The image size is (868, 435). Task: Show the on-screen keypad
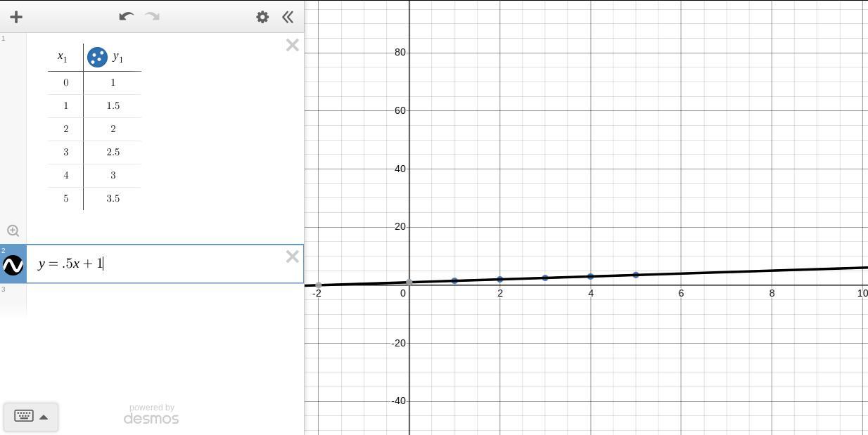pyautogui.click(x=24, y=416)
